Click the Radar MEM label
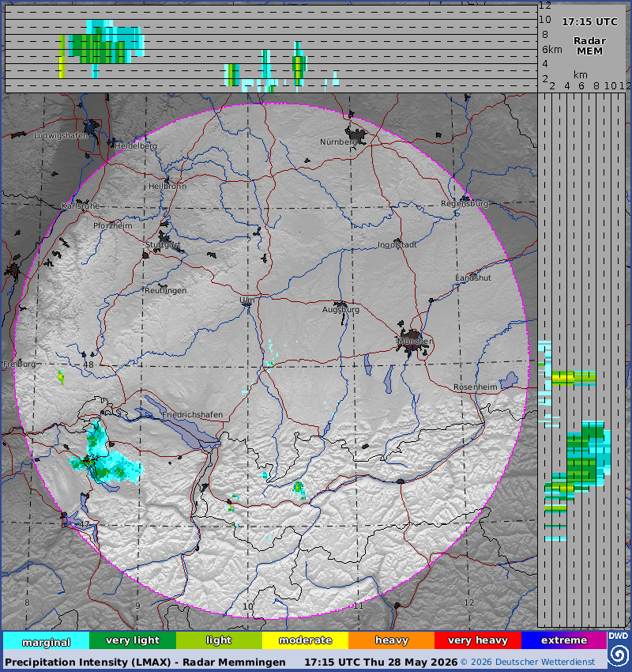This screenshot has width=632, height=672. (x=589, y=46)
